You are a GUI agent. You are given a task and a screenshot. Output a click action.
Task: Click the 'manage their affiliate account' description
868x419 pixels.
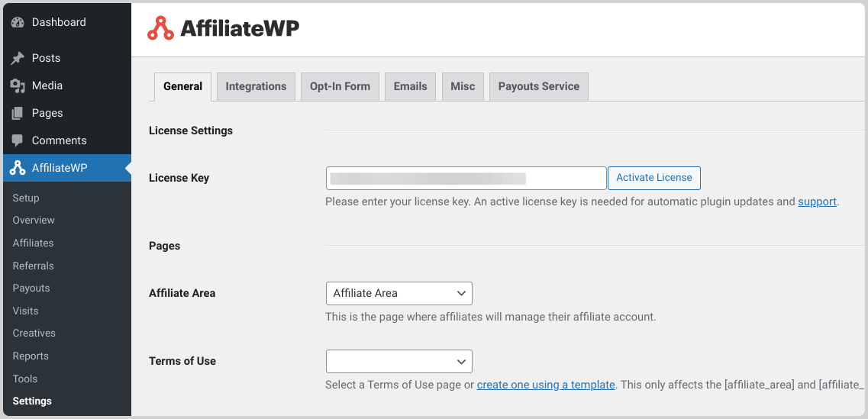[x=490, y=317]
